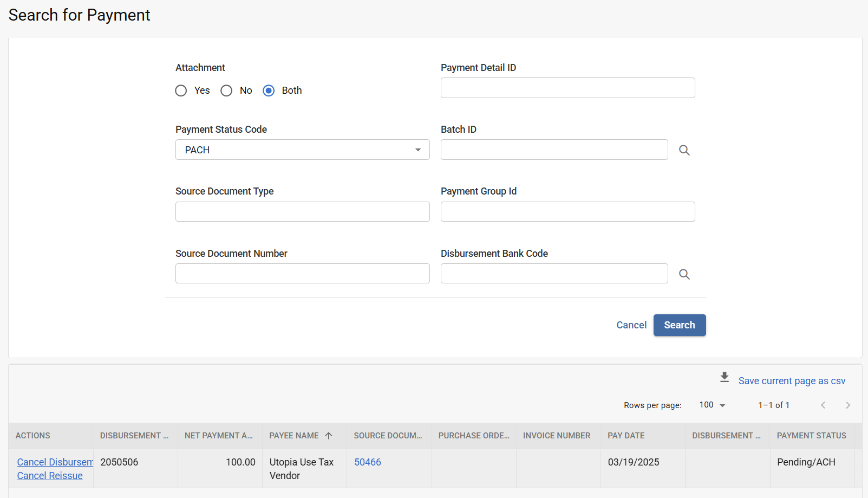Select the Both attachment radio button

point(269,90)
